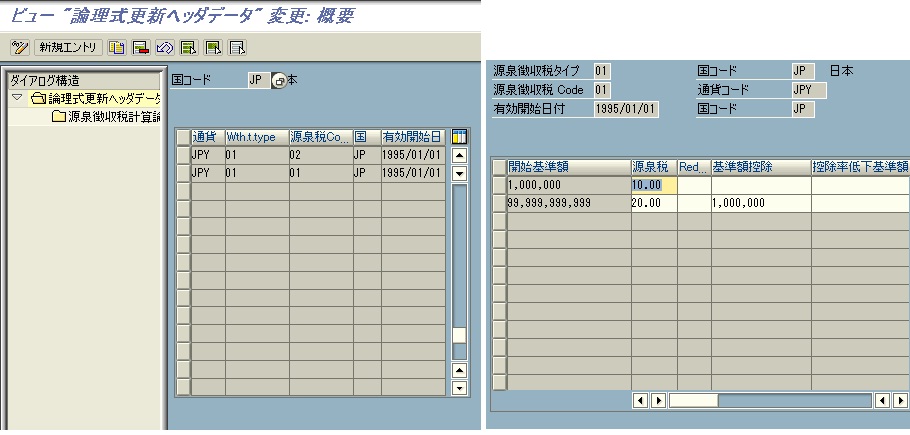This screenshot has height=435, width=910.
Task: Click the display/change pencil toggle icon
Action: click(19, 47)
